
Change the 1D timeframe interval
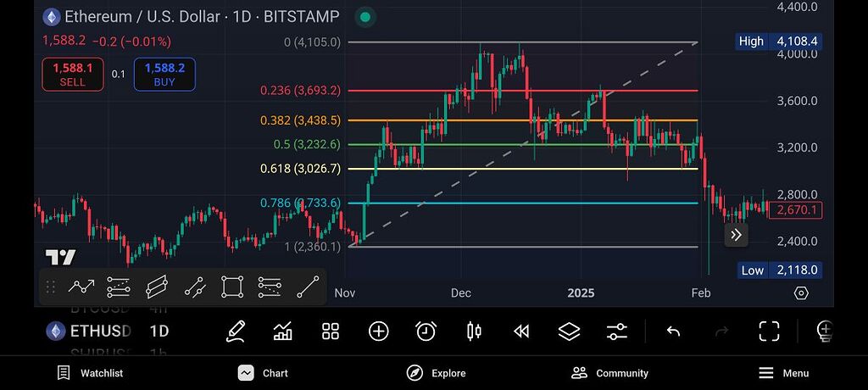click(159, 331)
